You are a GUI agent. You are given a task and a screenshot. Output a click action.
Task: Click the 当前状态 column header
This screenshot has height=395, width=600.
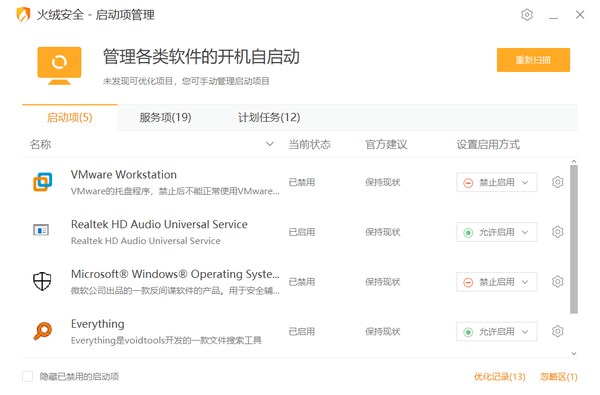[x=310, y=145]
